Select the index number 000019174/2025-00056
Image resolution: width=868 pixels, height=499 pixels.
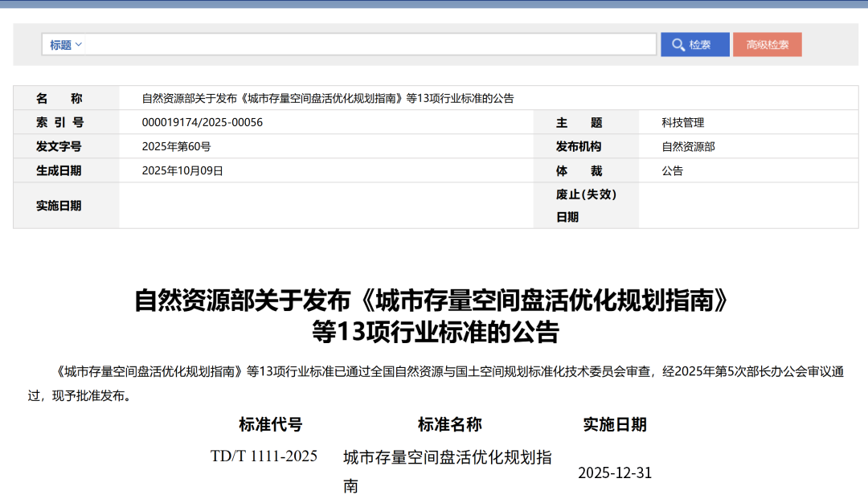point(202,122)
